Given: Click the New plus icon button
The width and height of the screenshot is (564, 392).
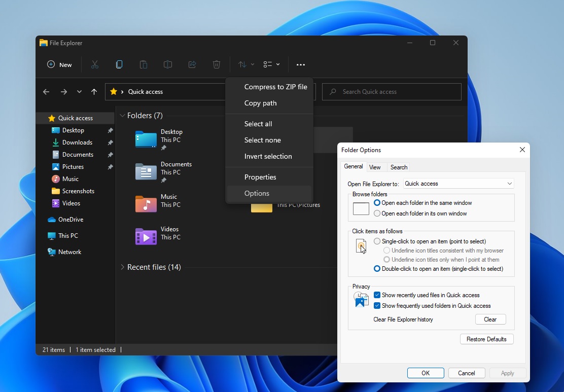Looking at the screenshot, I should click(51, 64).
